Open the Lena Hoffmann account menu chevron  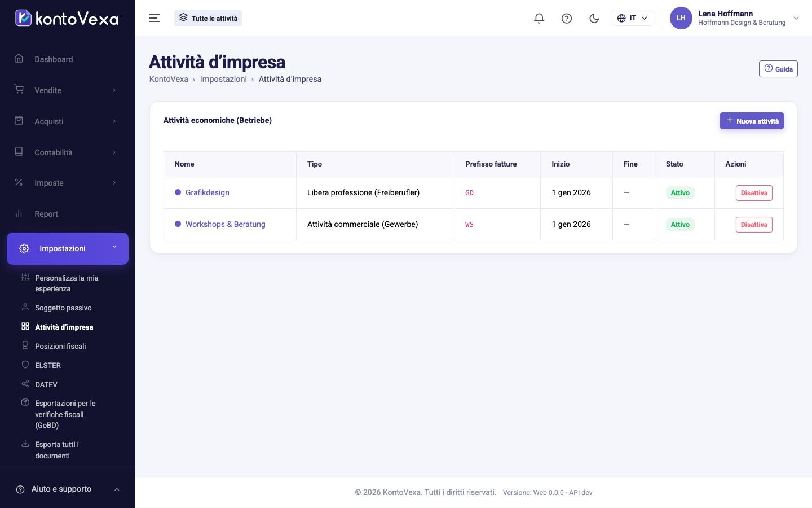[796, 18]
